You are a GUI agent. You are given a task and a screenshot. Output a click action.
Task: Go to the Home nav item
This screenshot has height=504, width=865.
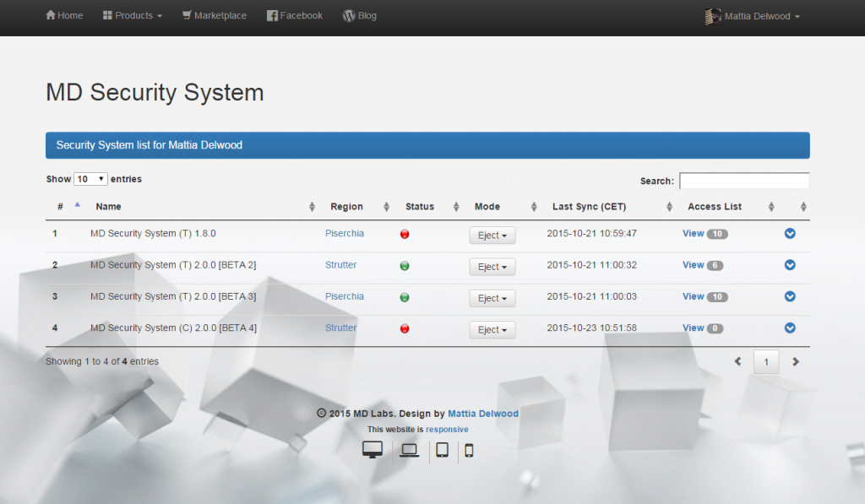pyautogui.click(x=64, y=15)
